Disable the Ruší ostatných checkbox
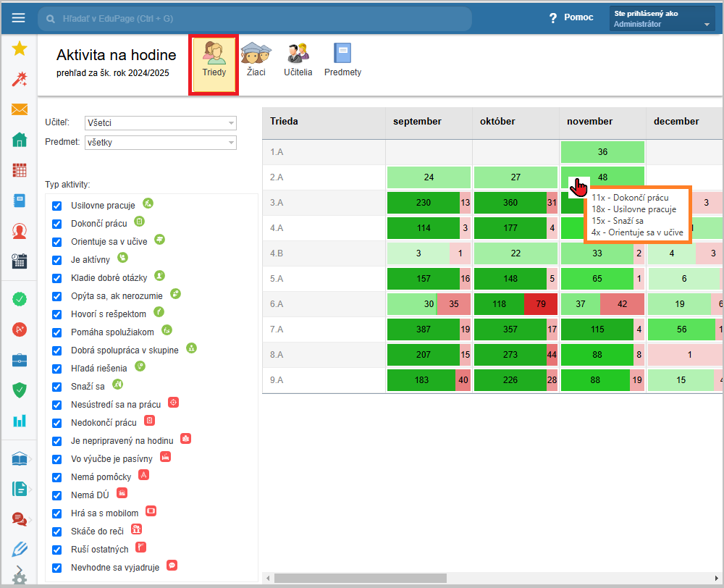Screen dimensions: 724x588 pyautogui.click(x=57, y=550)
